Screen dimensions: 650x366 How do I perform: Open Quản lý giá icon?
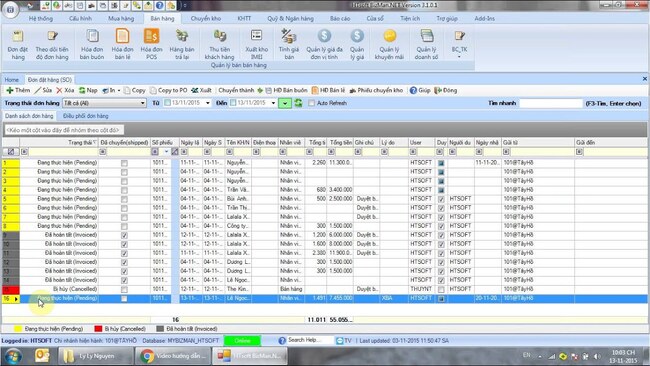[x=357, y=44]
